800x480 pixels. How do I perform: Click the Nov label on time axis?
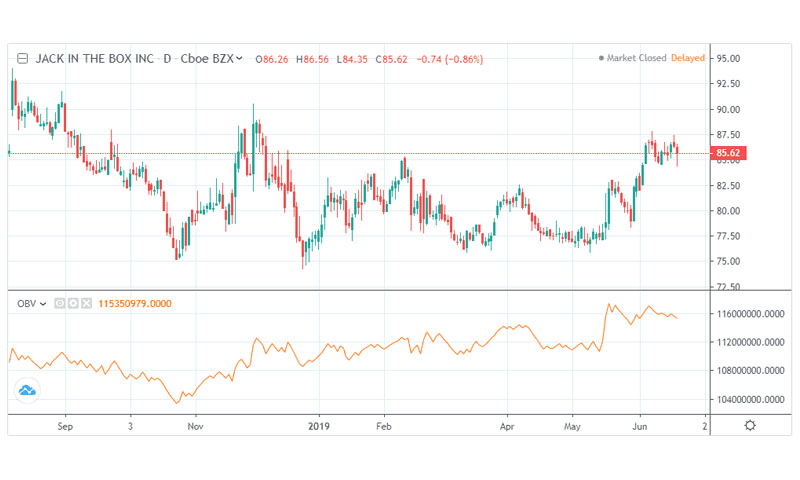click(195, 426)
